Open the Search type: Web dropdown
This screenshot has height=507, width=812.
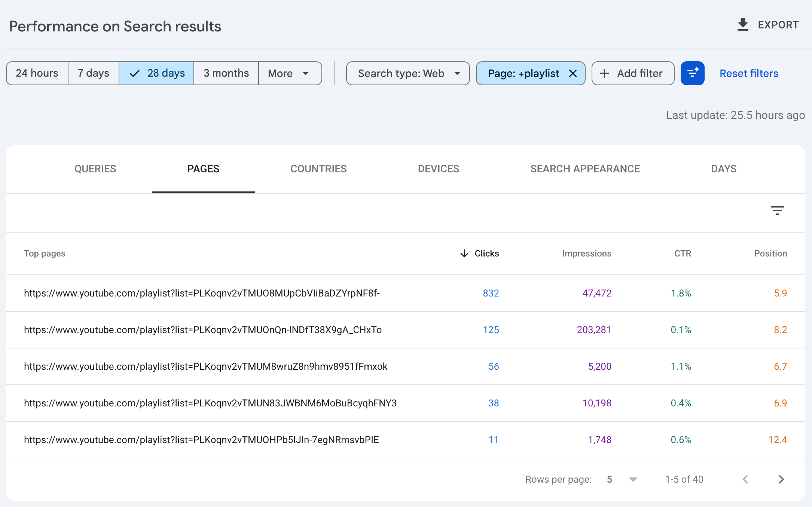(408, 73)
